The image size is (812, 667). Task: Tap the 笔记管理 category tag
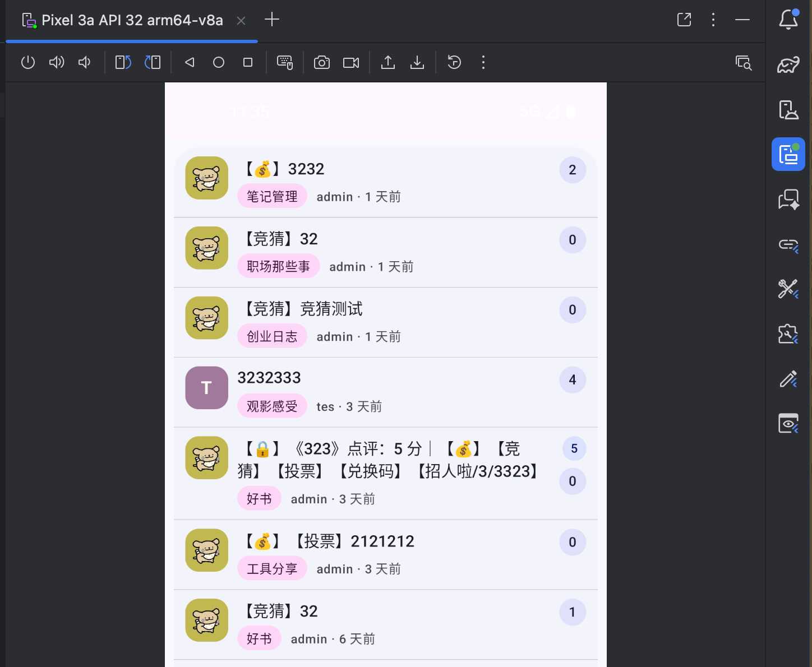click(x=272, y=197)
